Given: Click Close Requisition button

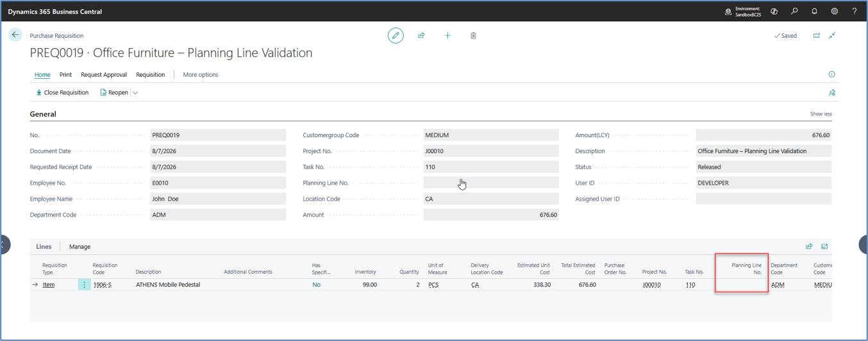Looking at the screenshot, I should (62, 92).
